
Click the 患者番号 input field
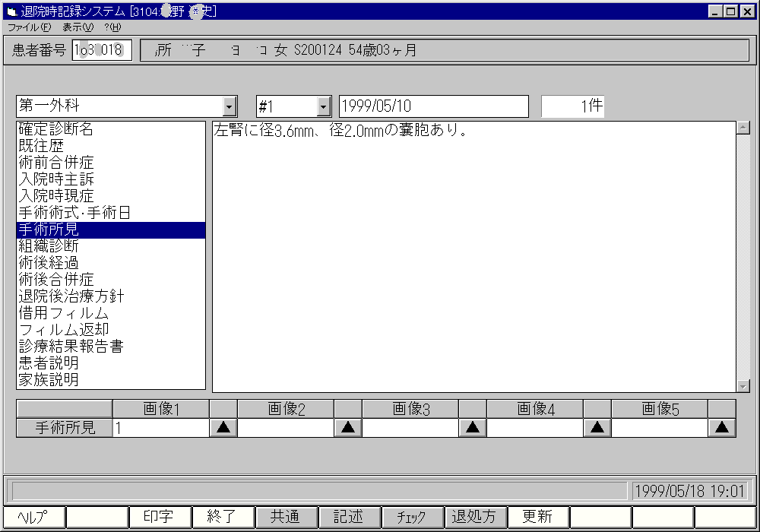tap(102, 50)
